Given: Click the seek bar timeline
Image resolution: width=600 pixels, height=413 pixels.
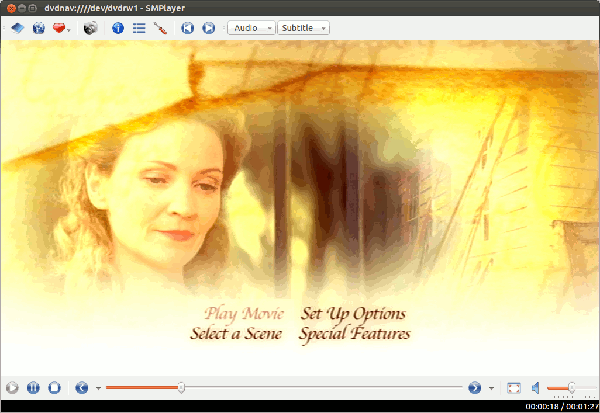Looking at the screenshot, I should coord(284,388).
